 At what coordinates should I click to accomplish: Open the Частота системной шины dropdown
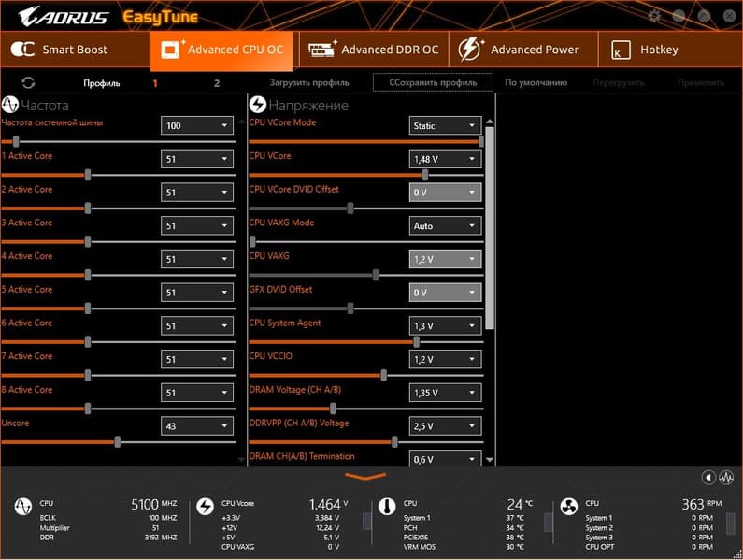point(197,125)
